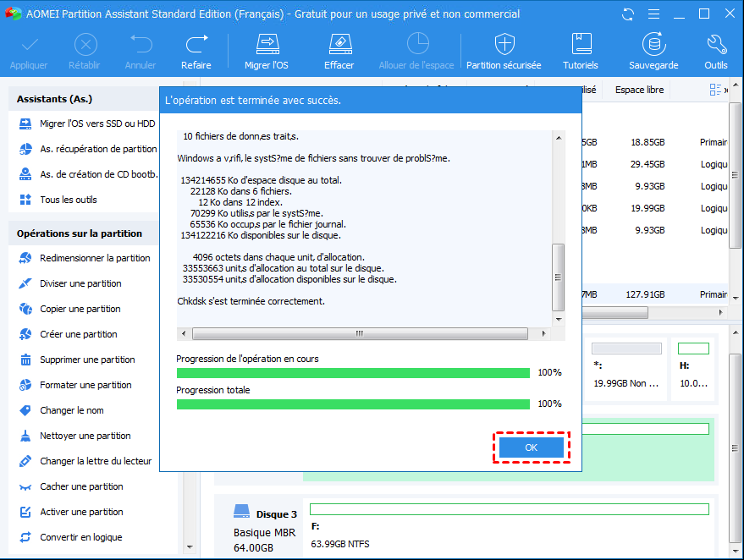The width and height of the screenshot is (744, 560).
Task: Click the Progression totale bar
Action: pos(353,404)
